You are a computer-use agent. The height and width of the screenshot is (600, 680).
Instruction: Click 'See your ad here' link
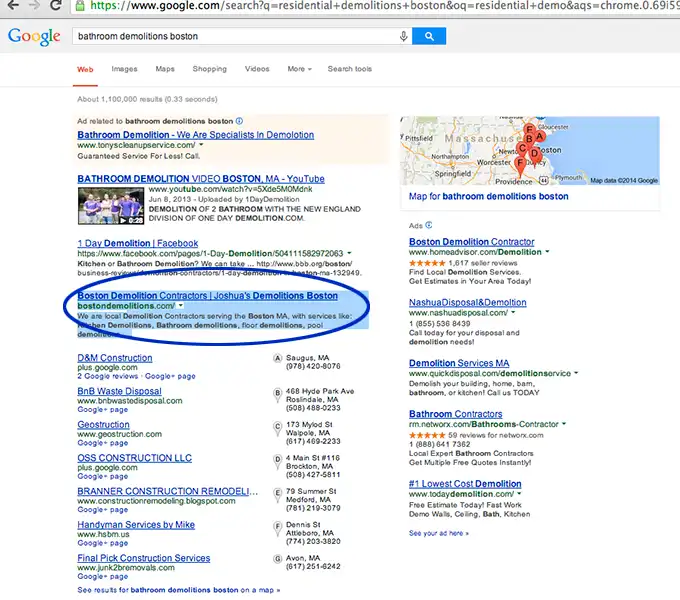[x=438, y=533]
